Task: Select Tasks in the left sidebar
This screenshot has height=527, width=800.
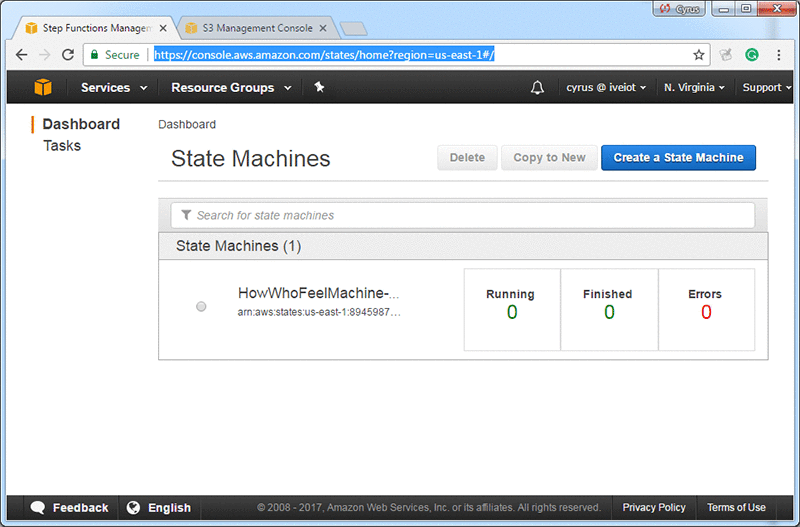Action: click(x=62, y=146)
